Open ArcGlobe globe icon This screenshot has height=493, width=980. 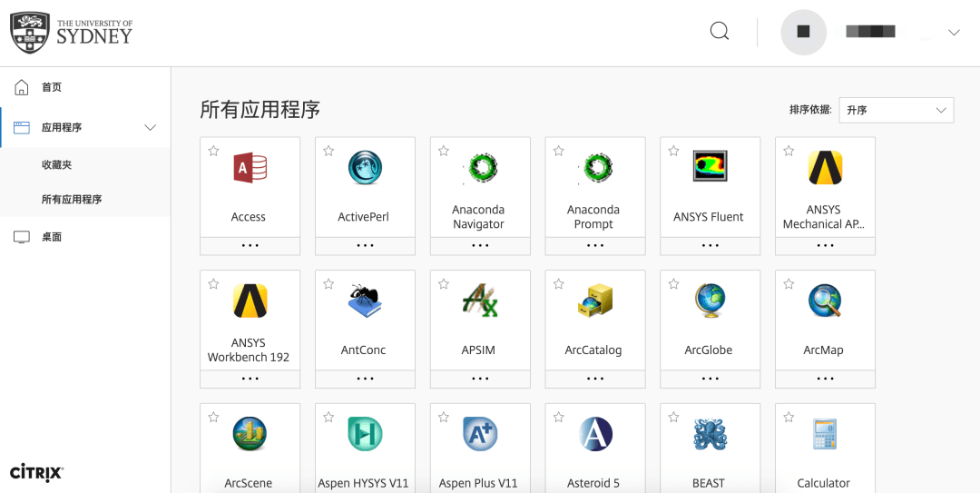coord(710,301)
